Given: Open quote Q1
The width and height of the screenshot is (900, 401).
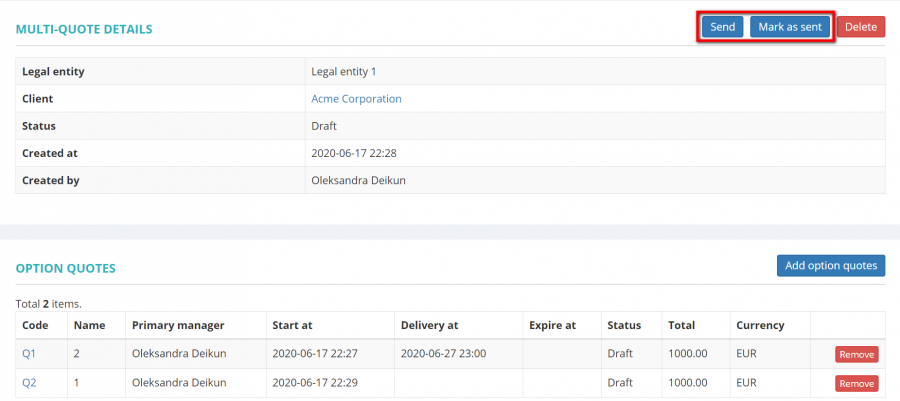Looking at the screenshot, I should pos(29,353).
